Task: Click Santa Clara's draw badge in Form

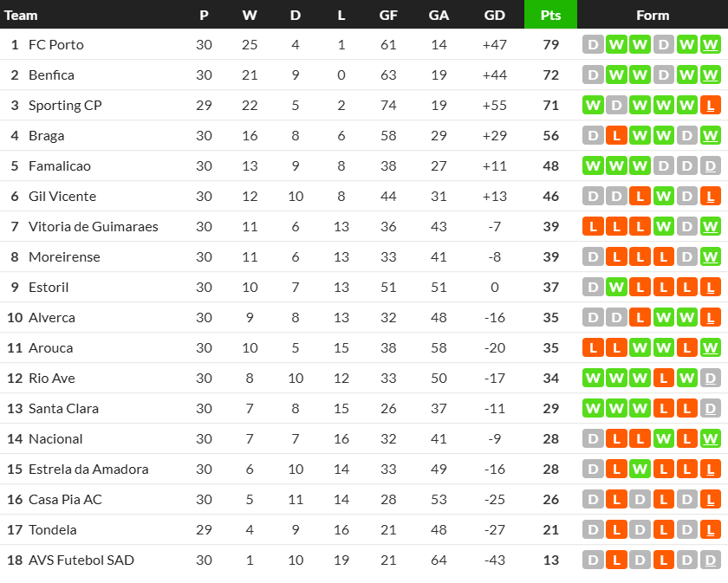Action: coord(711,409)
